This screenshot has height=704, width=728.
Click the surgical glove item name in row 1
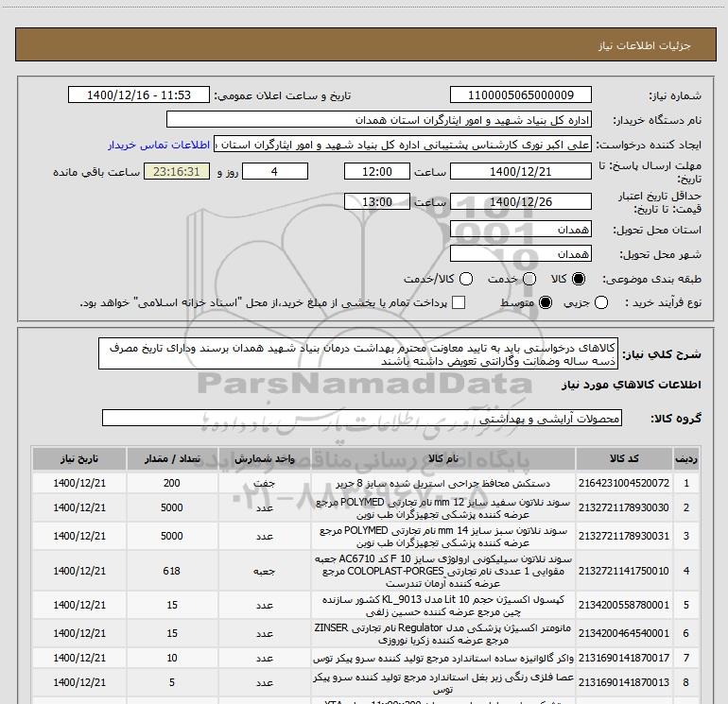(442, 483)
